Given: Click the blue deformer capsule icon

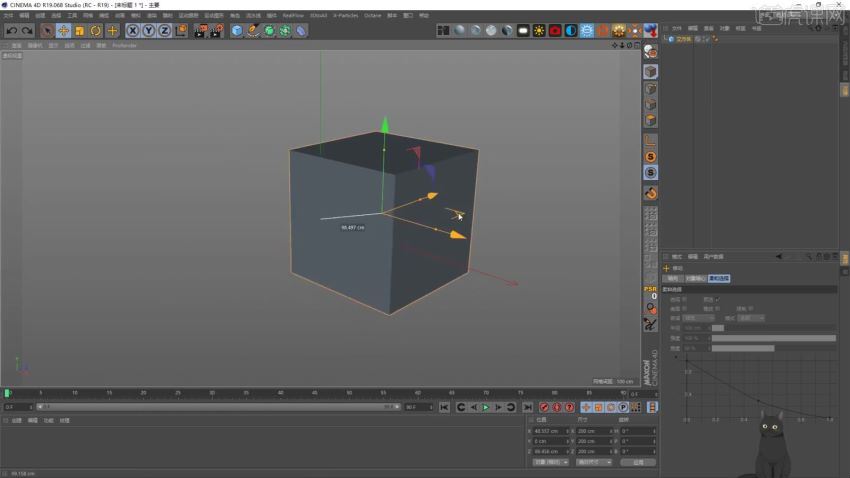Looking at the screenshot, I should tap(301, 31).
